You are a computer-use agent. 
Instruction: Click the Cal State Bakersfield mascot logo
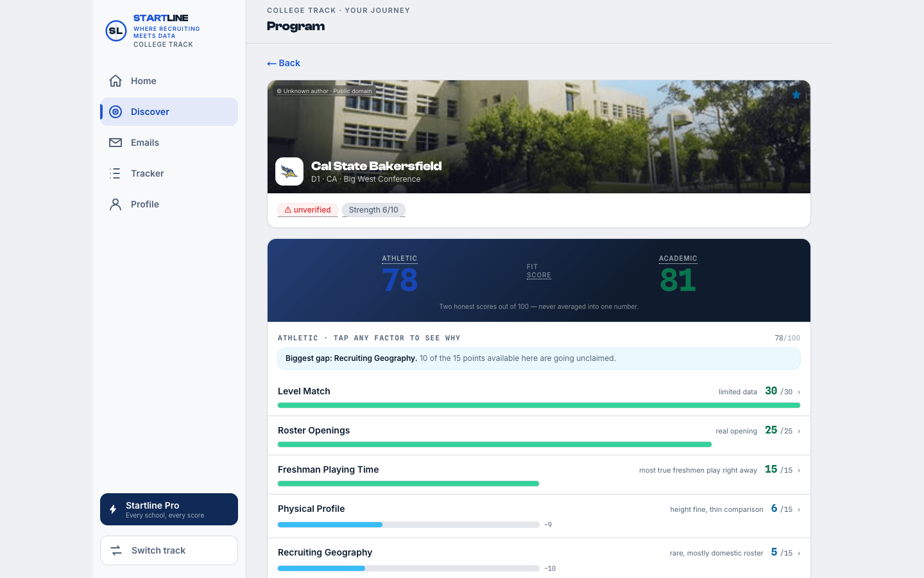coord(289,171)
